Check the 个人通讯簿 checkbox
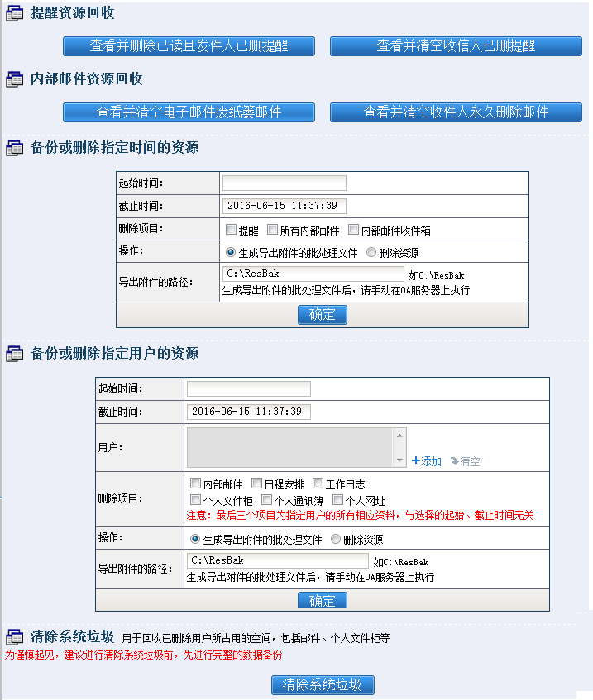Screen dimensions: 593x700 [266, 499]
